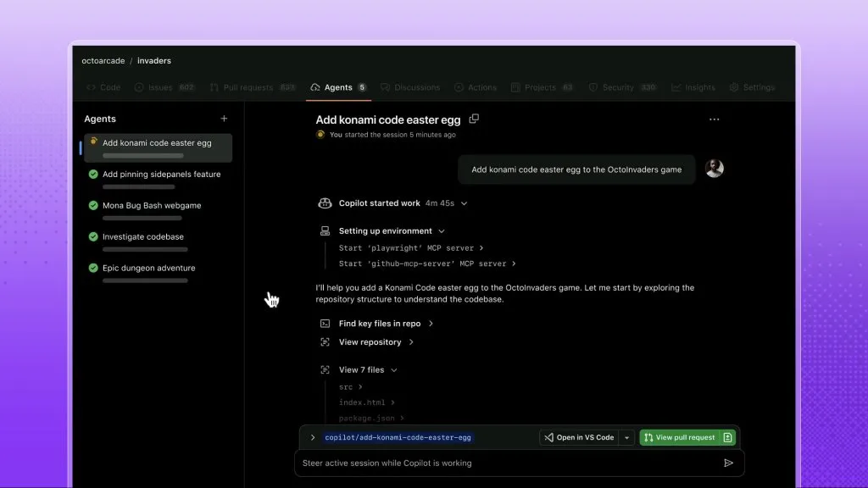Select the Agents tab
Viewport: 868px width, 488px height.
coord(338,87)
